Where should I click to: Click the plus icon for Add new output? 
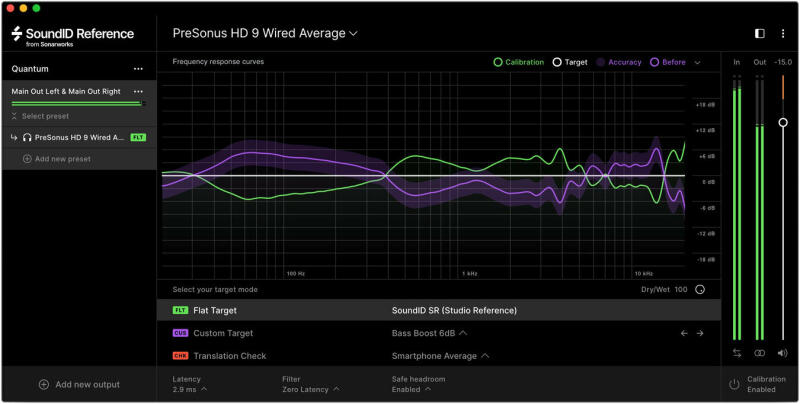[44, 385]
